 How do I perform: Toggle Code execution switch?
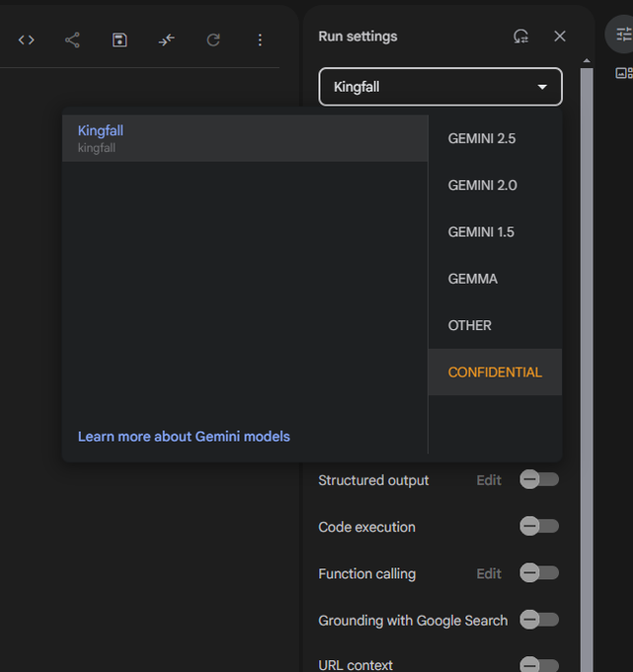(539, 527)
